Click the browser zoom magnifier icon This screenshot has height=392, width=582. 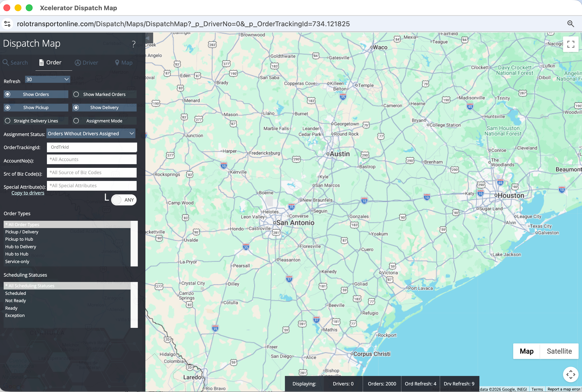(x=571, y=24)
